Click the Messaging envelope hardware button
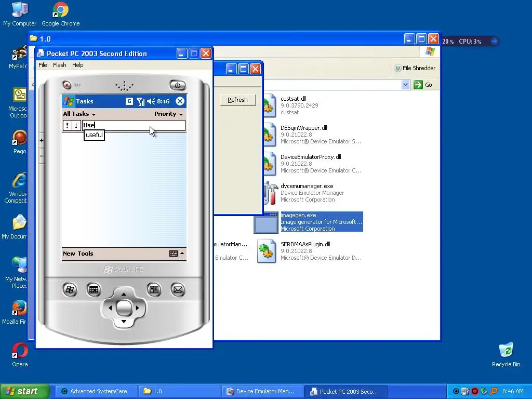 click(178, 289)
